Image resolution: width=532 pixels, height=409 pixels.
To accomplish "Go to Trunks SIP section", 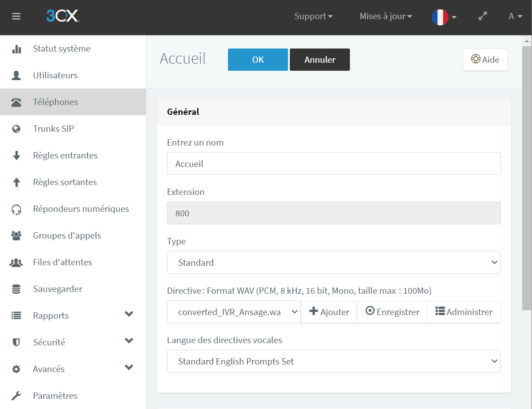I will pyautogui.click(x=73, y=129).
